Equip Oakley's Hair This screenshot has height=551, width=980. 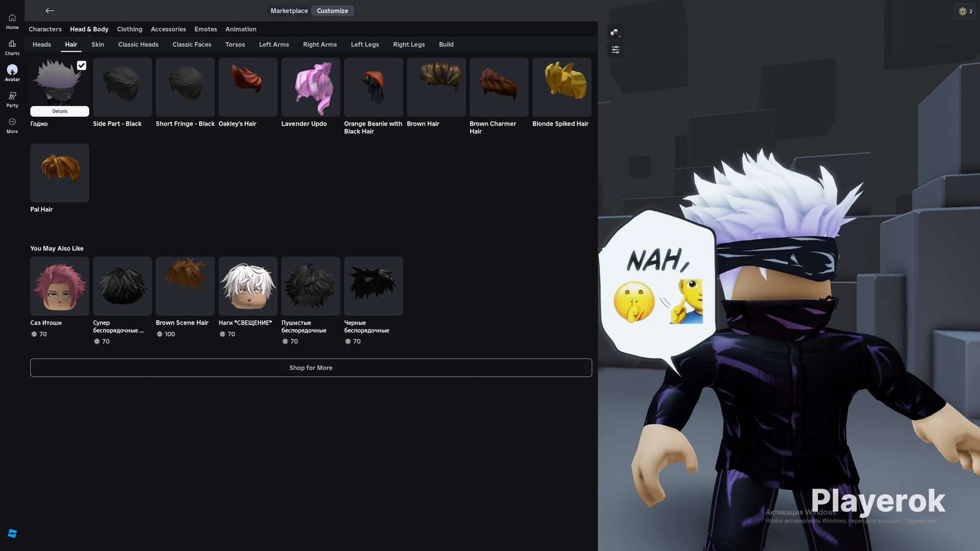pos(248,87)
